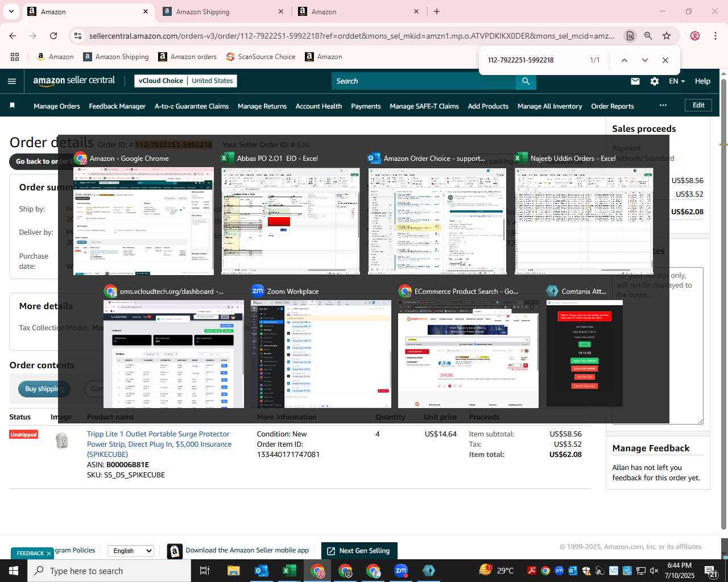Click the Seller Central search input field

pyautogui.click(x=424, y=81)
